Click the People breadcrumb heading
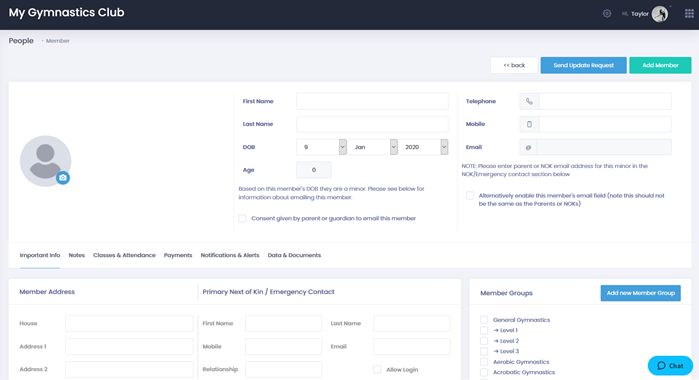This screenshot has height=380, width=699. point(21,41)
